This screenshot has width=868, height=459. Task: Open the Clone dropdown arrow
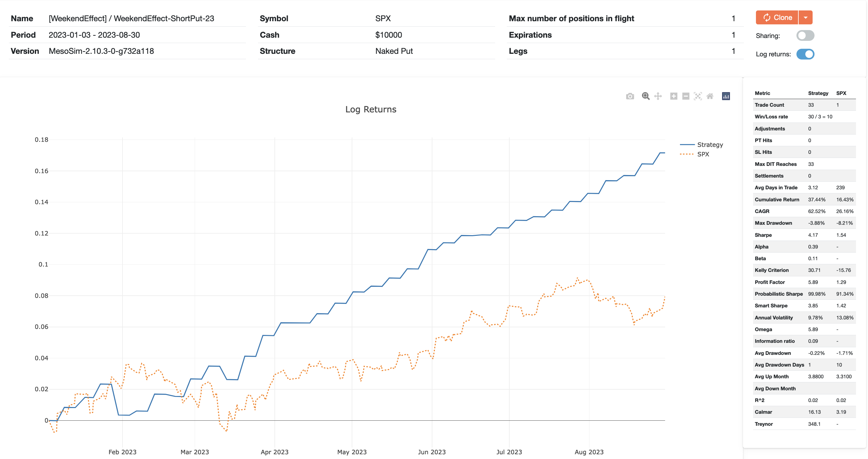pos(805,17)
